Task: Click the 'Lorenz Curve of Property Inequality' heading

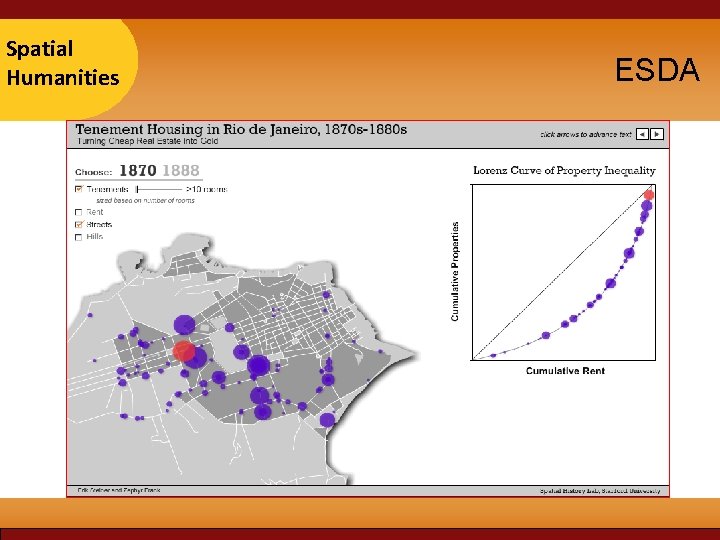Action: pos(564,170)
